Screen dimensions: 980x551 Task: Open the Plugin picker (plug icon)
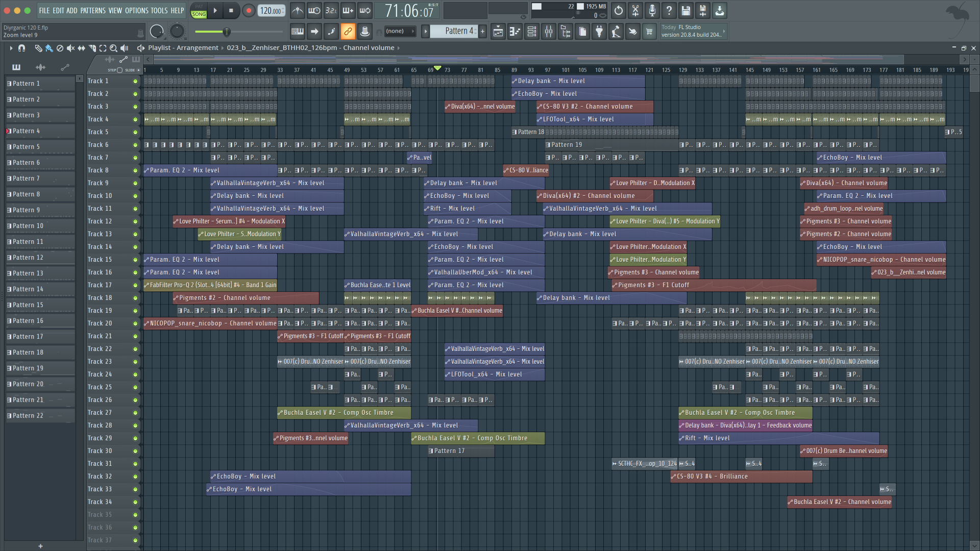click(x=599, y=32)
